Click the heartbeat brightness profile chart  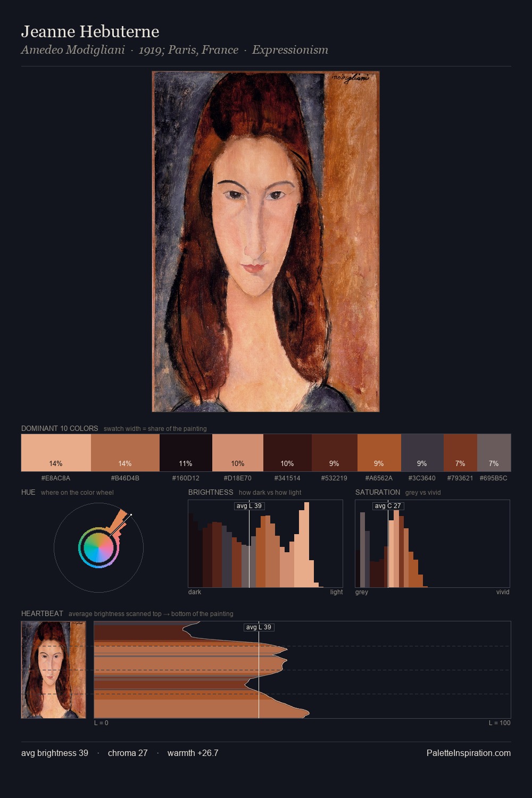pyautogui.click(x=302, y=670)
